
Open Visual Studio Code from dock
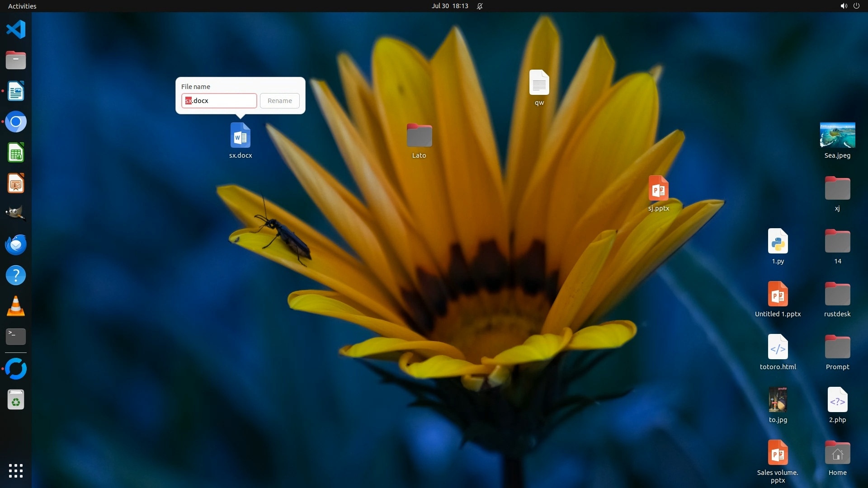tap(16, 30)
